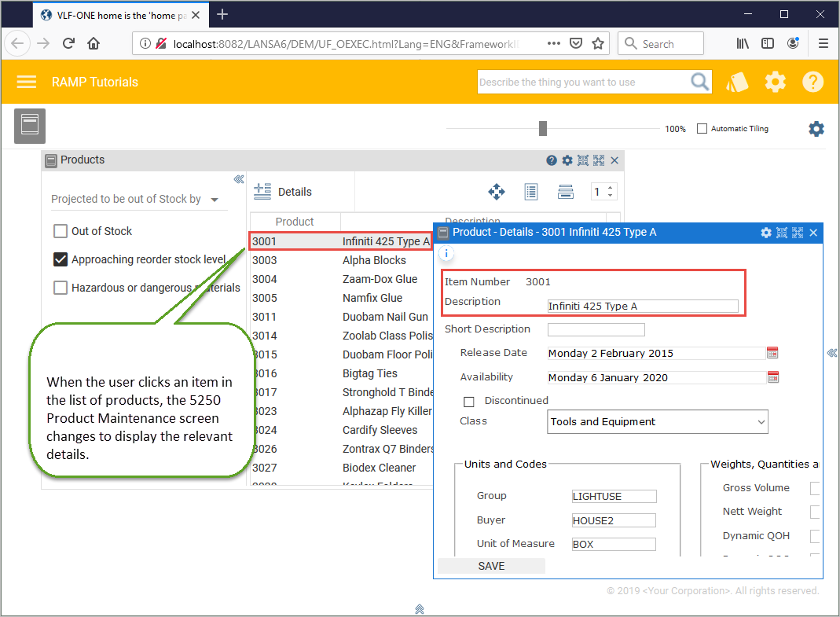Click the move arrows icon in Details toolbar

(497, 191)
